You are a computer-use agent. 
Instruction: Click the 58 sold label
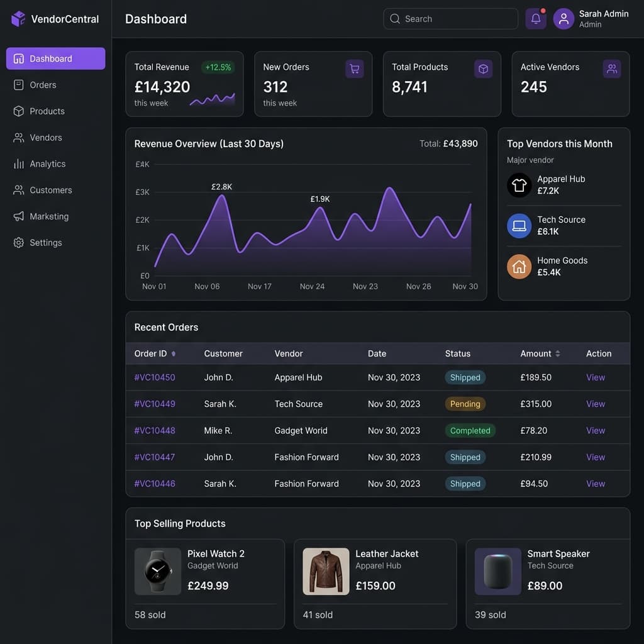pyautogui.click(x=150, y=615)
